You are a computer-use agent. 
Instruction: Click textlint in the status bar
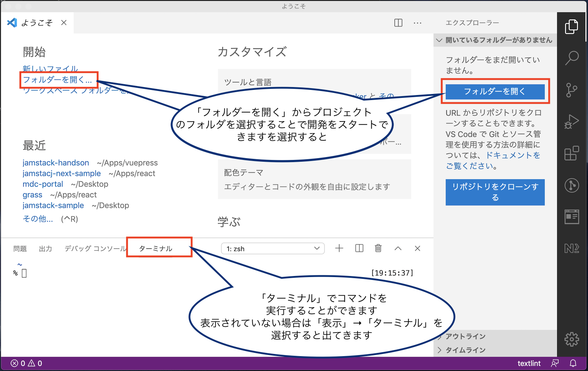[x=529, y=363]
